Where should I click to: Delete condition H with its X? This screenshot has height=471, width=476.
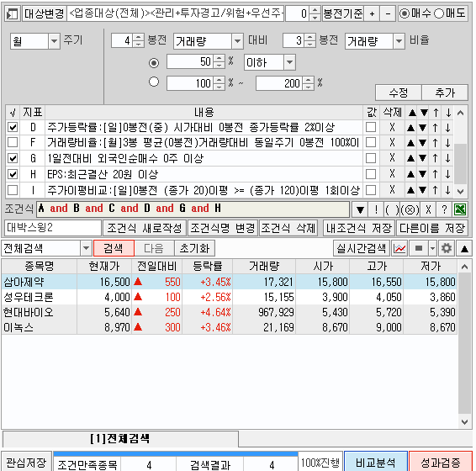(392, 174)
